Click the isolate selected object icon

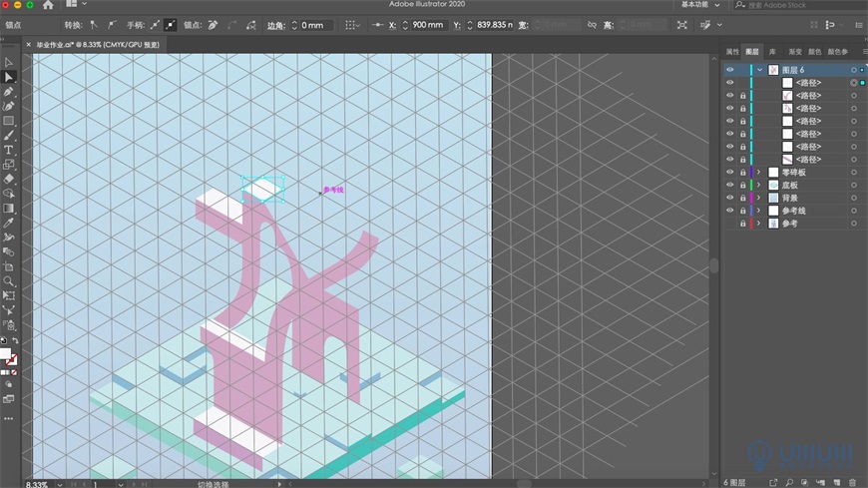pos(682,25)
